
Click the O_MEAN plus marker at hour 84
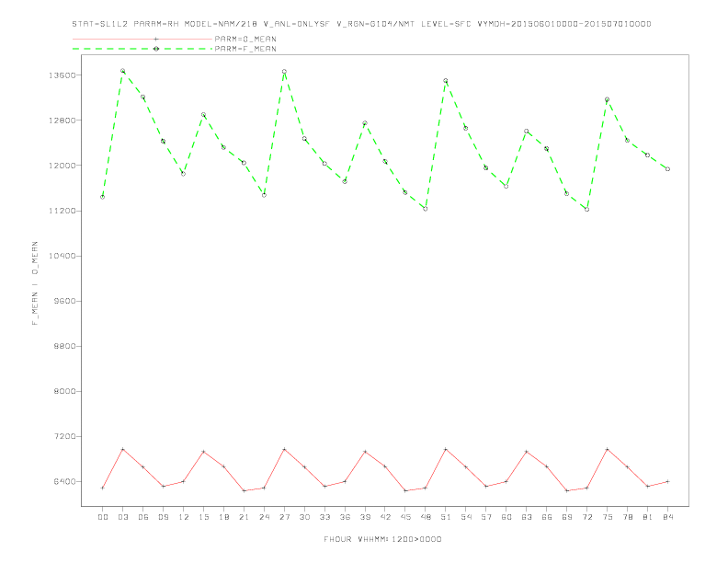(x=667, y=482)
